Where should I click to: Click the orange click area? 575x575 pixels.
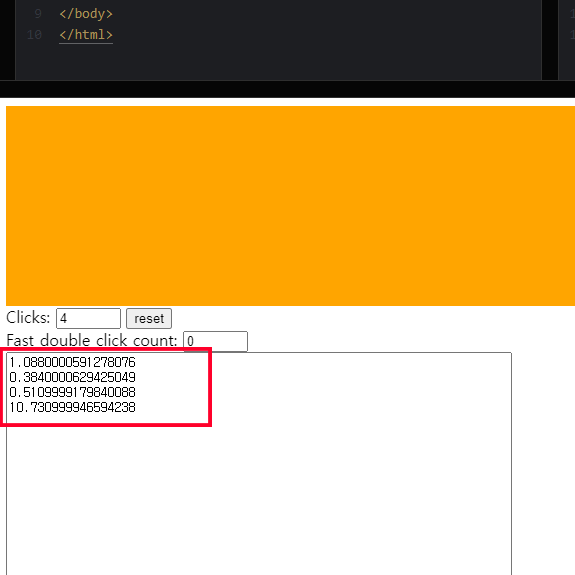point(290,206)
